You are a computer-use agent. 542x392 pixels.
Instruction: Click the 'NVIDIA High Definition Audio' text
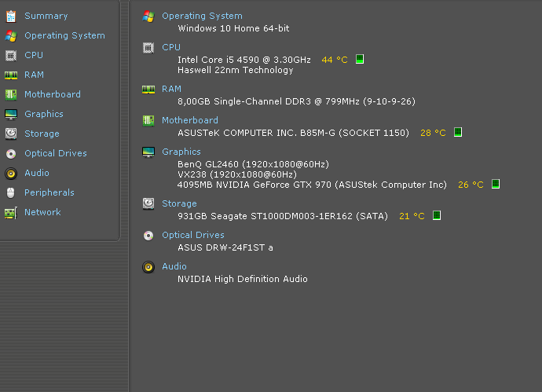point(243,279)
